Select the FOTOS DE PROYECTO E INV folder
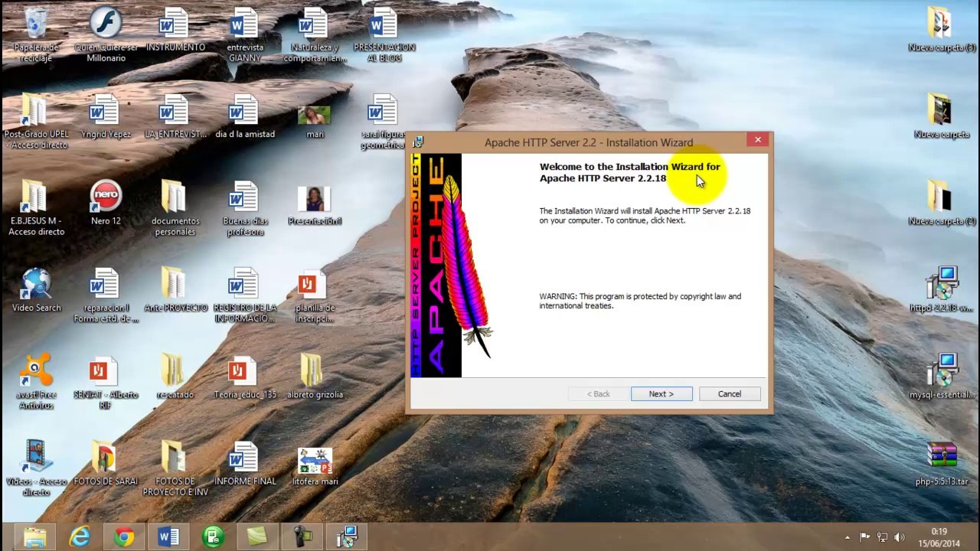 tap(175, 468)
